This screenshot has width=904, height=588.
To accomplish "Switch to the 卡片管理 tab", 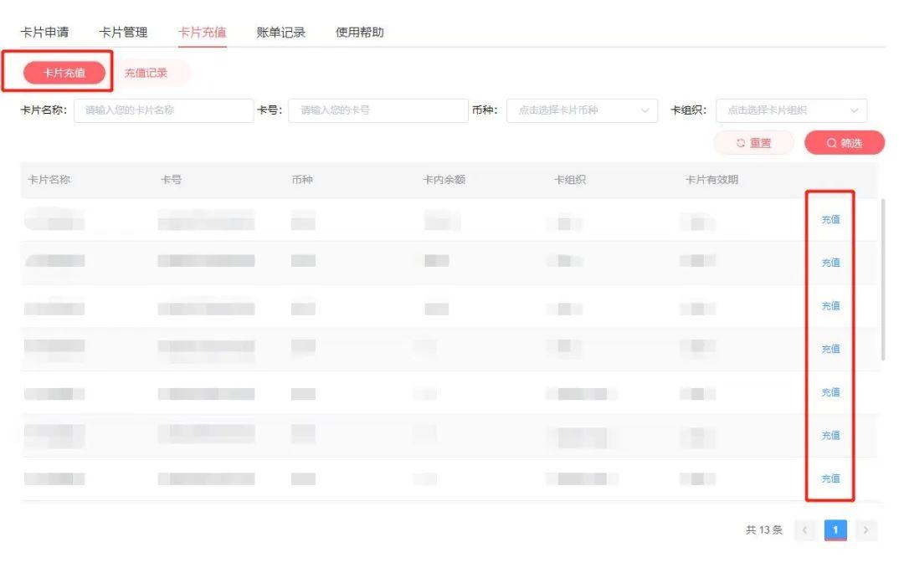I will coord(123,33).
